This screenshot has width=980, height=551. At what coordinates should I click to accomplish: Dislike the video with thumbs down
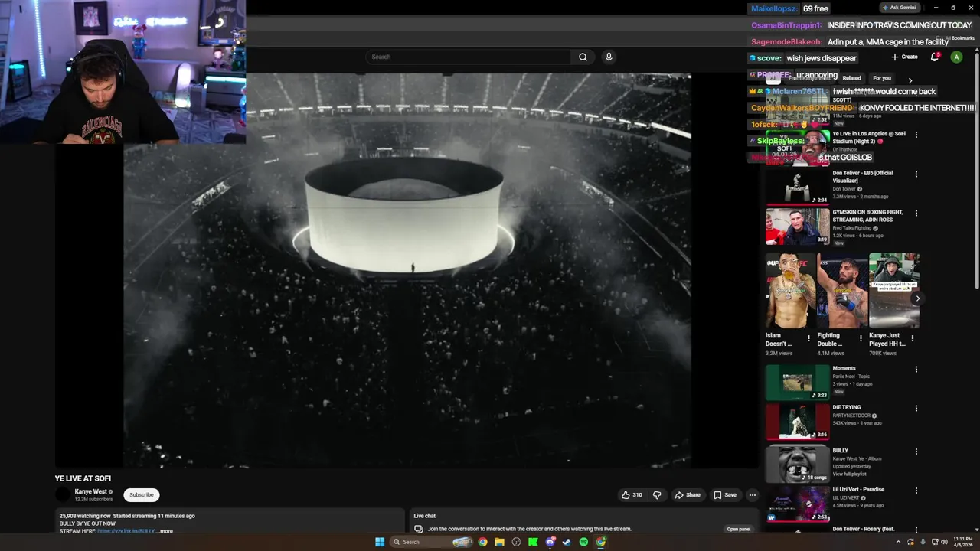coord(657,495)
